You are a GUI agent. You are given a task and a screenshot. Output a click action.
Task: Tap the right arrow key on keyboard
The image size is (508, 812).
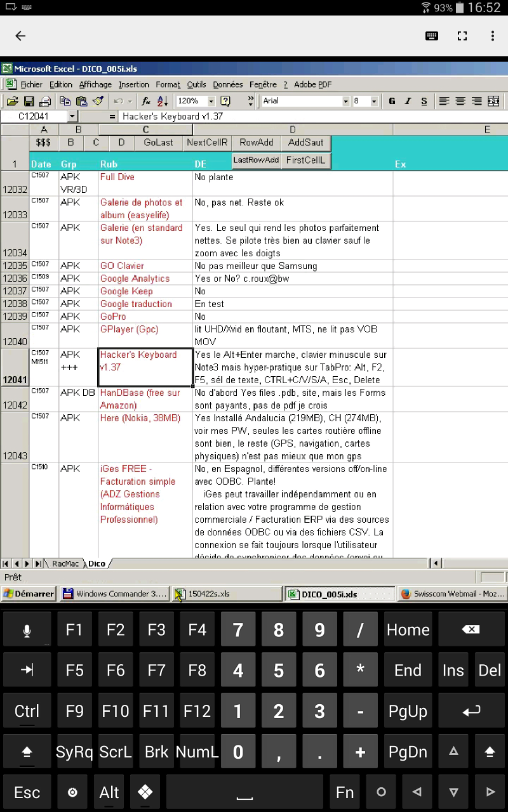click(490, 792)
